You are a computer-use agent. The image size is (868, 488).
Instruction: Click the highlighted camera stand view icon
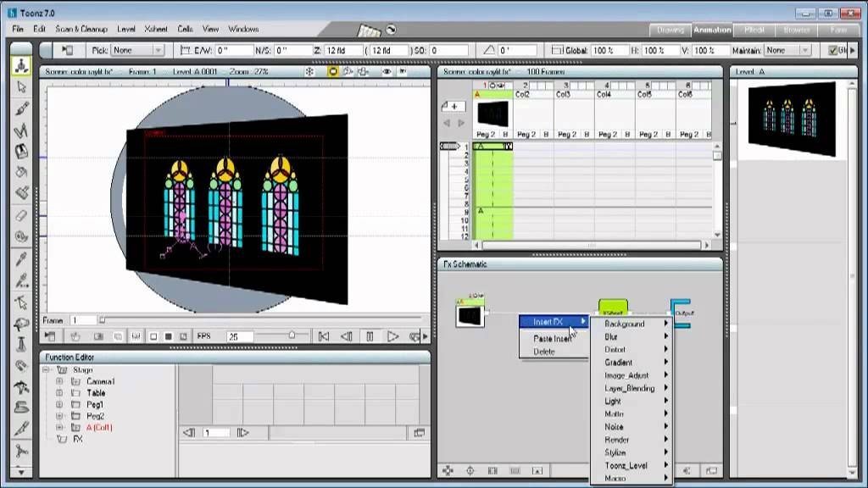coord(332,71)
